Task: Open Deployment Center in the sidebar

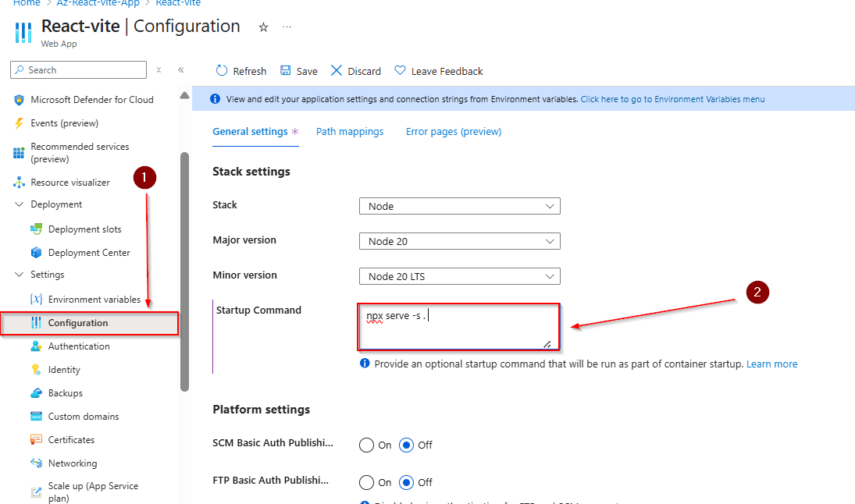Action: point(90,253)
